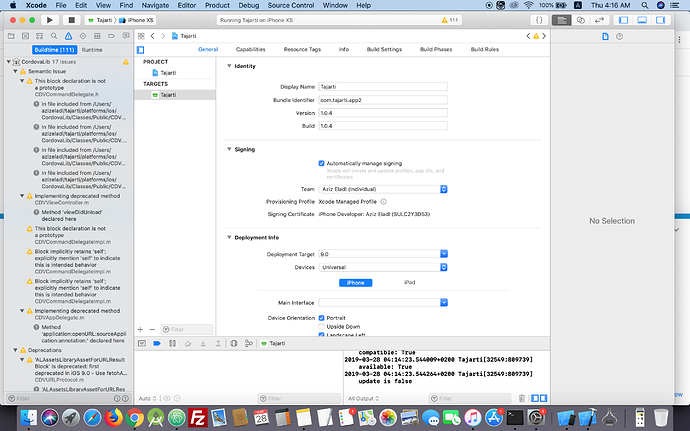The height and width of the screenshot is (431, 690).
Task: Show the File inspector
Action: point(606,37)
